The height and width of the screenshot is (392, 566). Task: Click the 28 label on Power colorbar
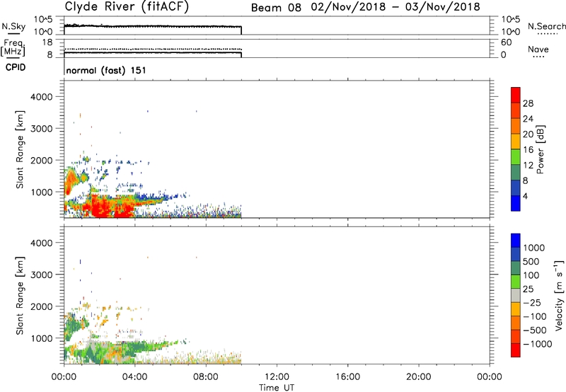coord(528,103)
